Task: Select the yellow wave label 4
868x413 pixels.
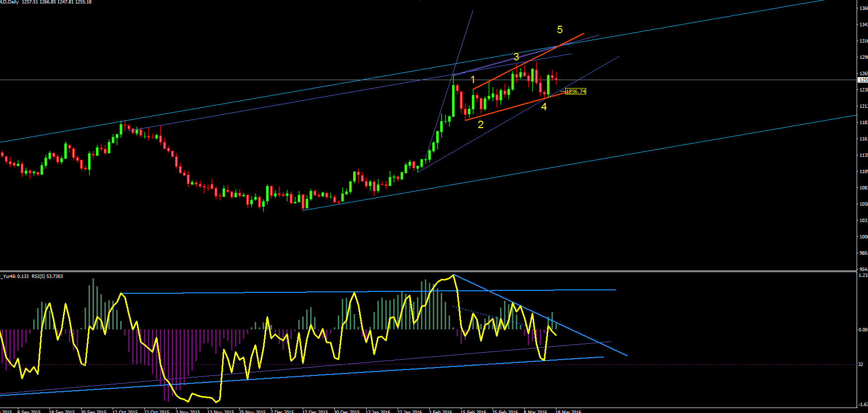Action: pyautogui.click(x=544, y=107)
